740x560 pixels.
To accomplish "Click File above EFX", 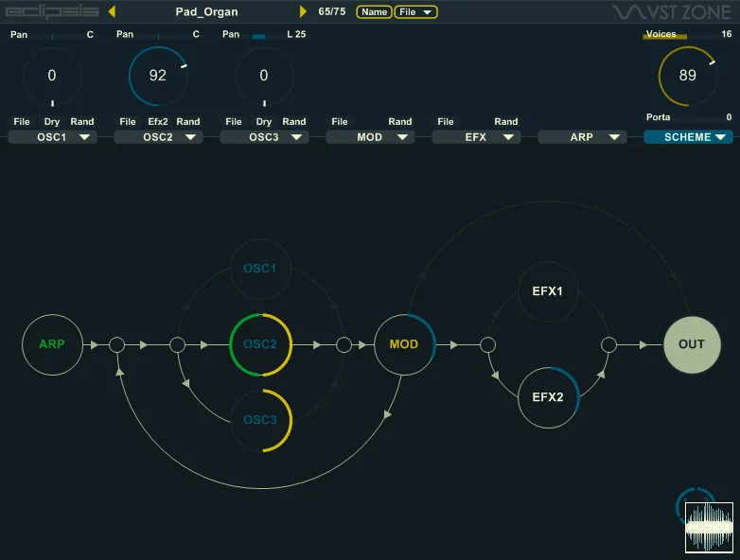I will point(446,122).
